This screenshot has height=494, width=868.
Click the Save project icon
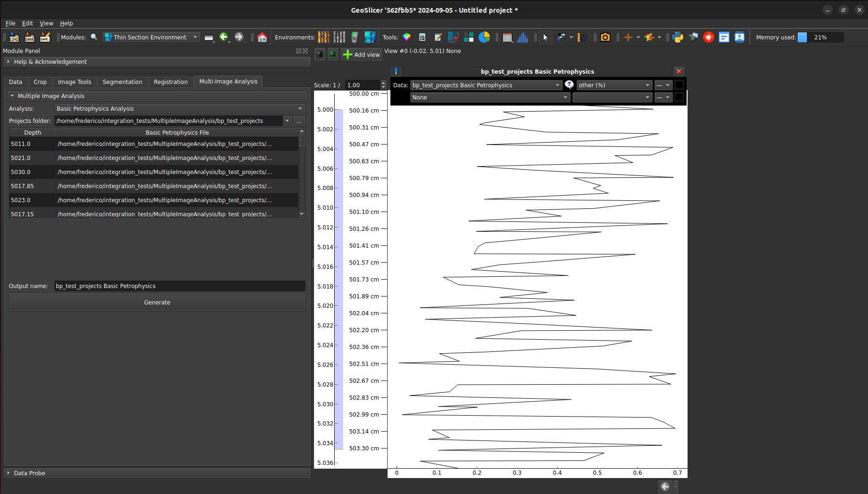click(x=30, y=38)
